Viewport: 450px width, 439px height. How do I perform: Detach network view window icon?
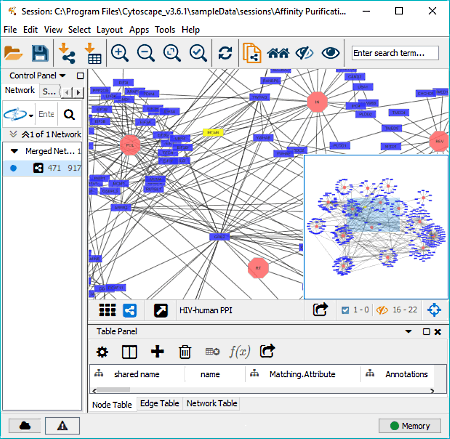(161, 310)
